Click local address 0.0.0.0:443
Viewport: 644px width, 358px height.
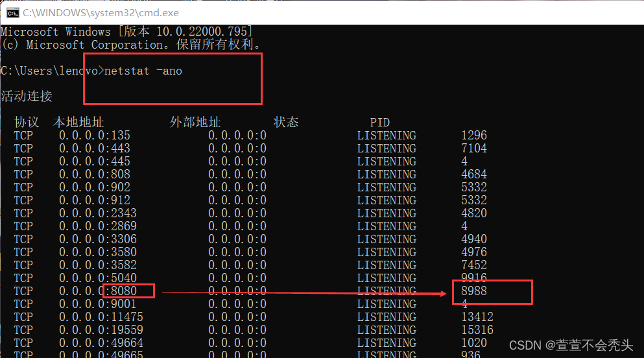point(95,149)
